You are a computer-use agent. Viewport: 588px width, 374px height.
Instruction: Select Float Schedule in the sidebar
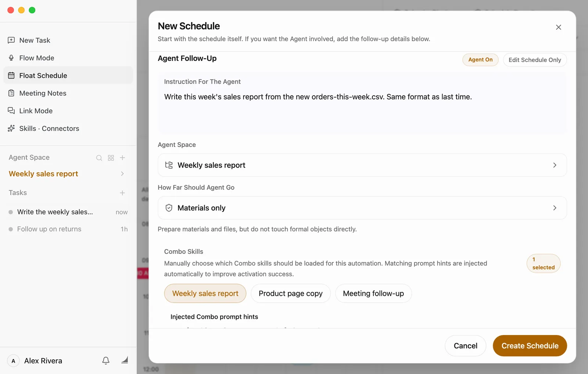pos(68,75)
